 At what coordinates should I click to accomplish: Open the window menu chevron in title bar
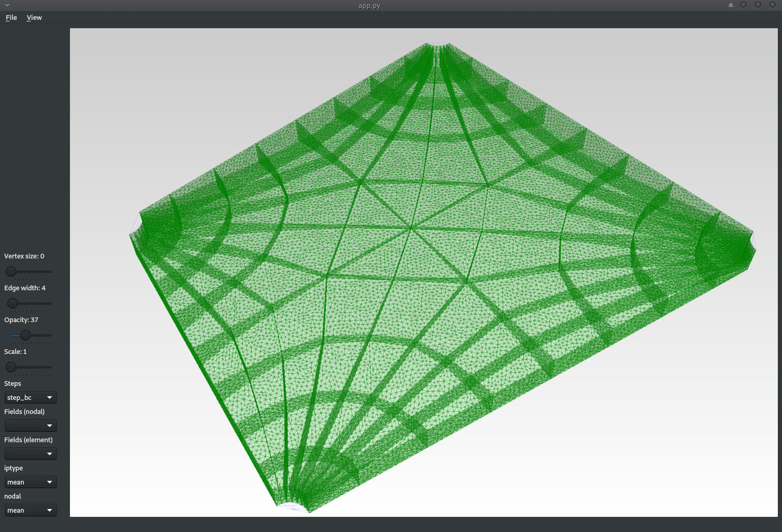(x=7, y=5)
